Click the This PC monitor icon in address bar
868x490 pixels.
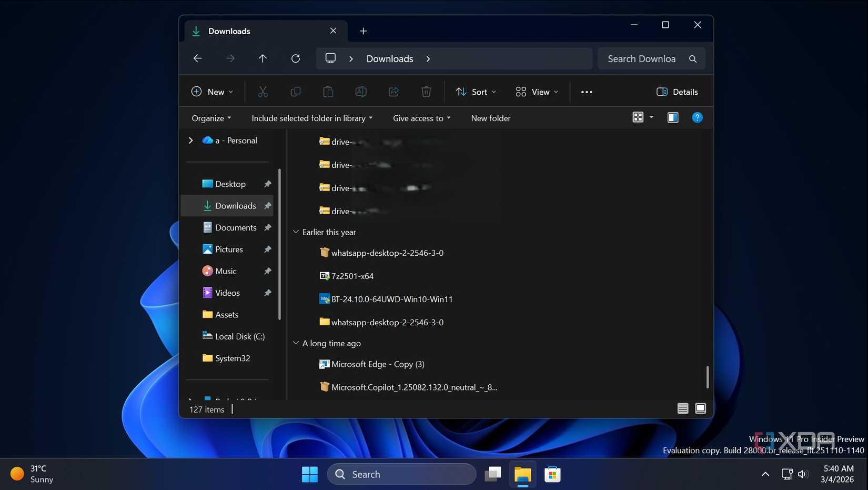[330, 58]
